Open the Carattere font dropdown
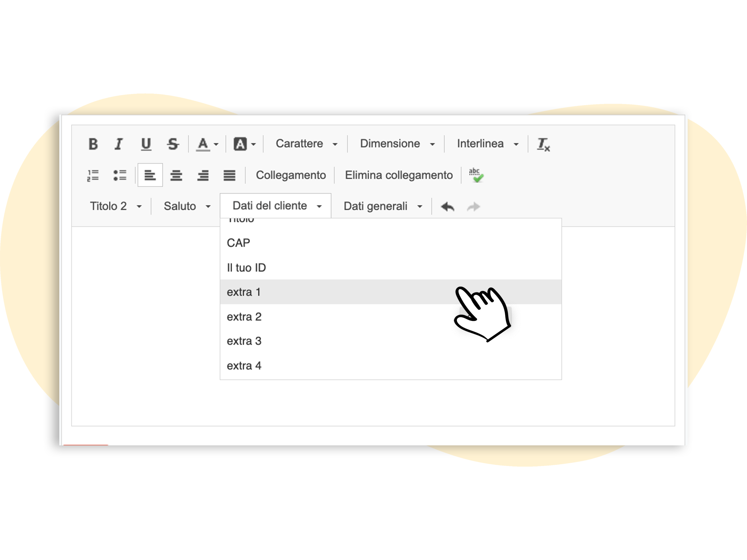The image size is (747, 560). 306,144
